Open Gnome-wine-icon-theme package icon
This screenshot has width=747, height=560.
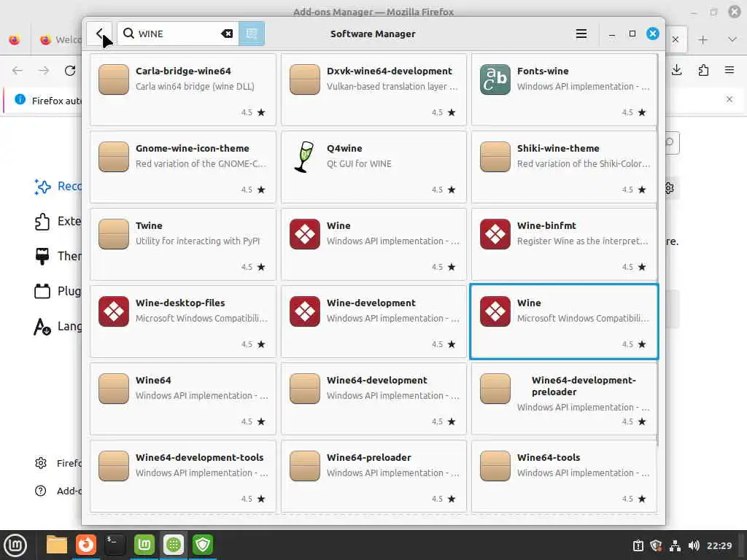[x=113, y=157]
